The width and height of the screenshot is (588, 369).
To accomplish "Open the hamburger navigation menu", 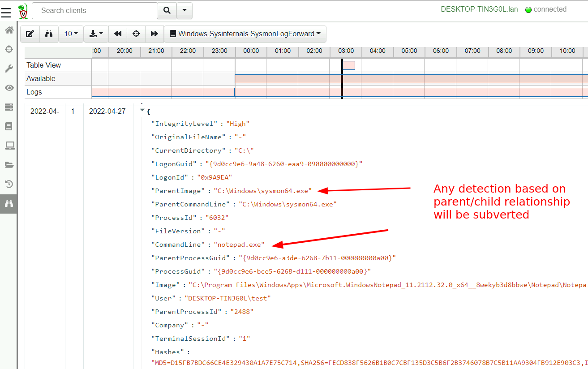I will coord(6,12).
